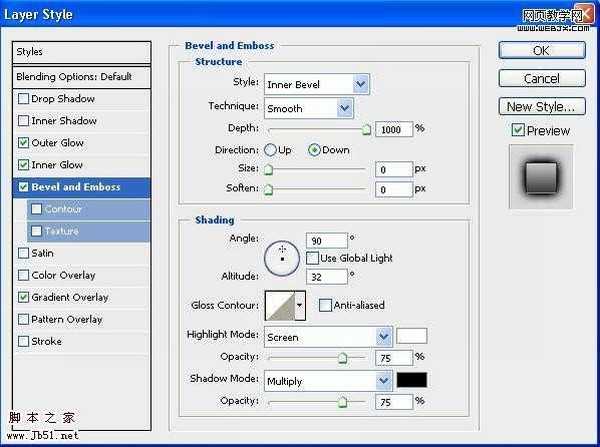
Task: Click the white Highlight Mode color swatch
Action: point(412,336)
